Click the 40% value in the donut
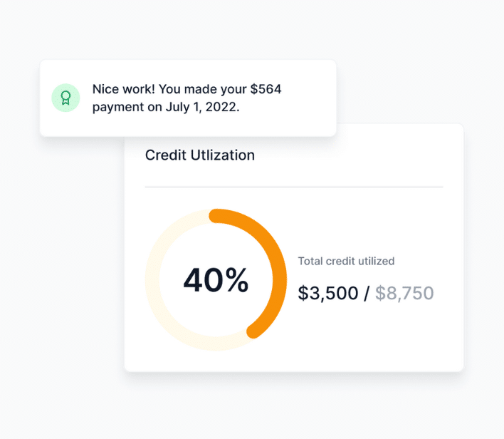504x439 pixels. 216,280
